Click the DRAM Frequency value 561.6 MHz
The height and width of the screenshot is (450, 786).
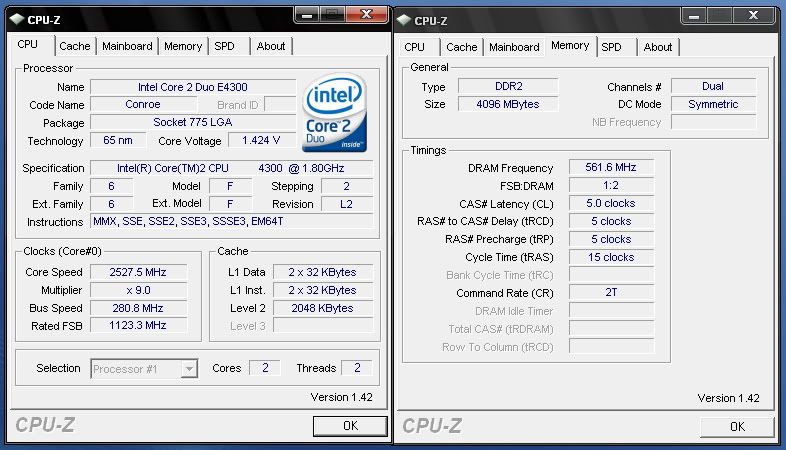(612, 167)
